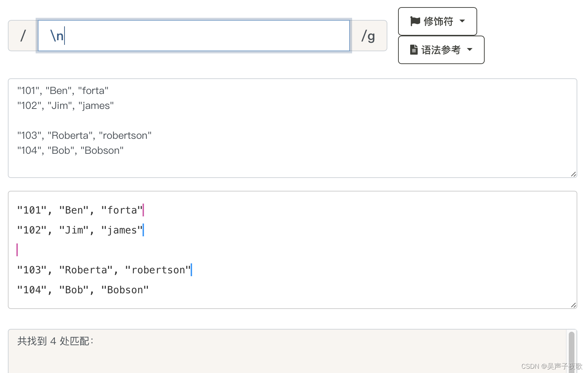Viewport: 588px width, 373px height.
Task: Click the "101", "Ben", "forta" line in test text
Action: click(63, 91)
